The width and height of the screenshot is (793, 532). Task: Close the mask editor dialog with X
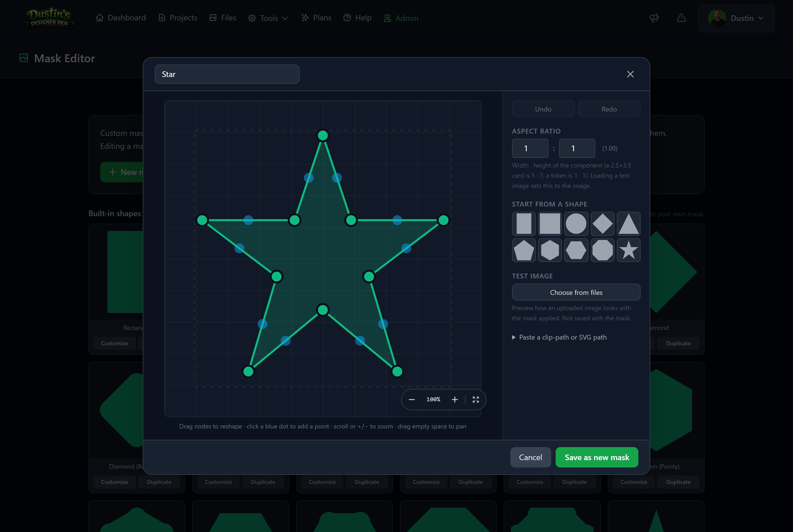coord(630,74)
